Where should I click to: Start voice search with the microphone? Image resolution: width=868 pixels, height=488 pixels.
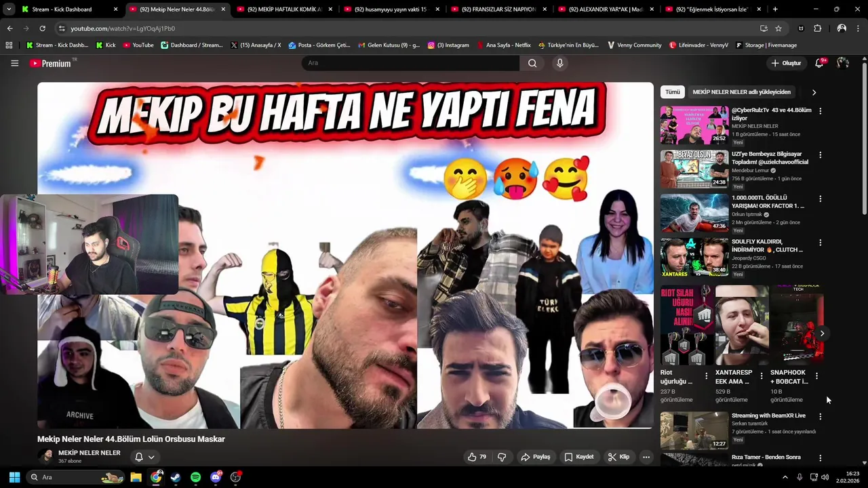(x=559, y=63)
